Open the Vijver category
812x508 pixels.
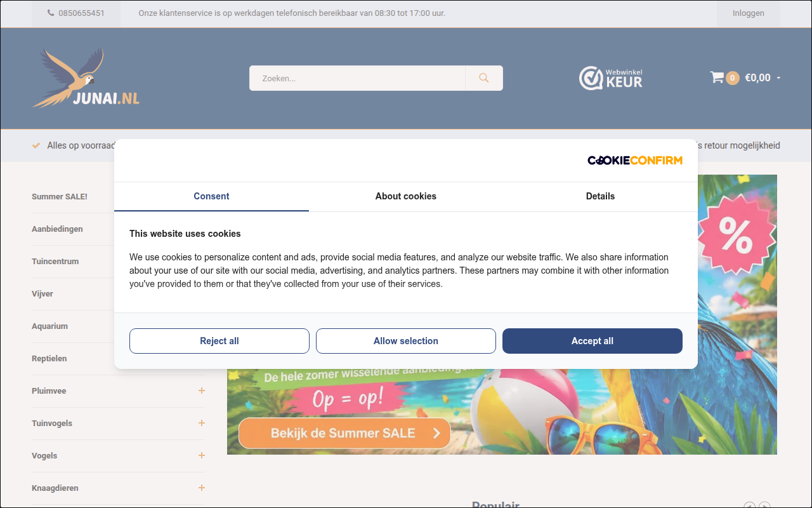point(43,294)
